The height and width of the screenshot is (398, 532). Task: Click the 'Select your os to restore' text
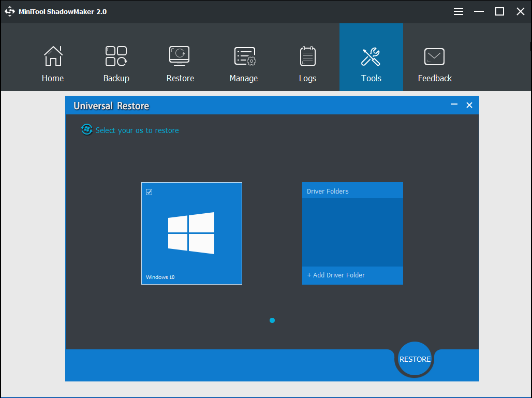coord(137,130)
